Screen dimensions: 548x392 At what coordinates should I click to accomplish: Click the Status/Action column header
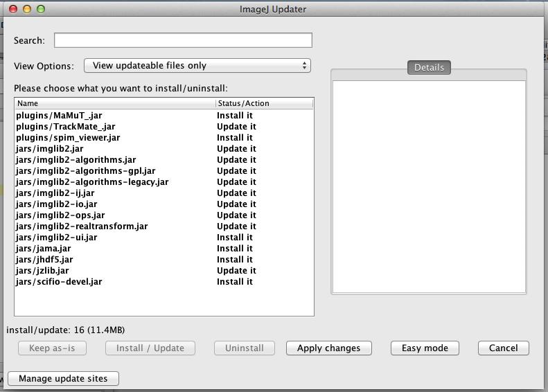pos(264,103)
